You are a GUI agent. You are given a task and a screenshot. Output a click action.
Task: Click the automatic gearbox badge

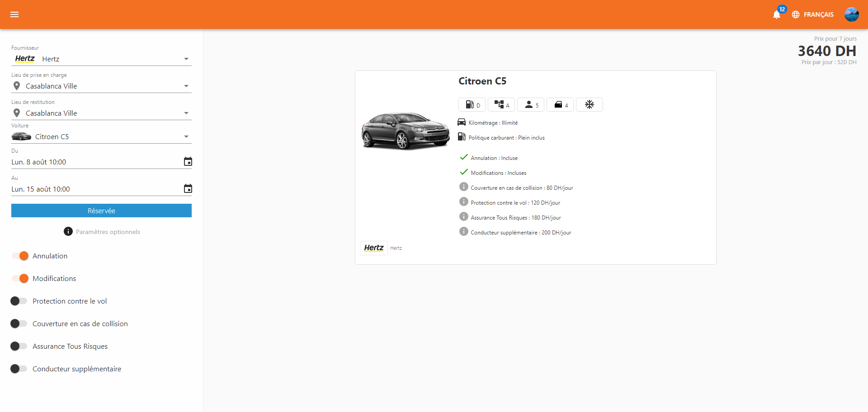(501, 104)
